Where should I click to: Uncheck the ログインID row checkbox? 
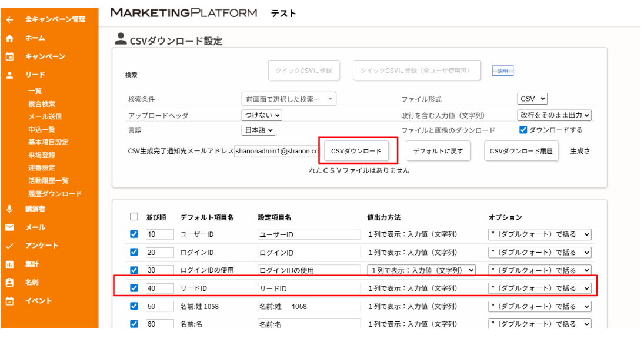click(x=134, y=252)
